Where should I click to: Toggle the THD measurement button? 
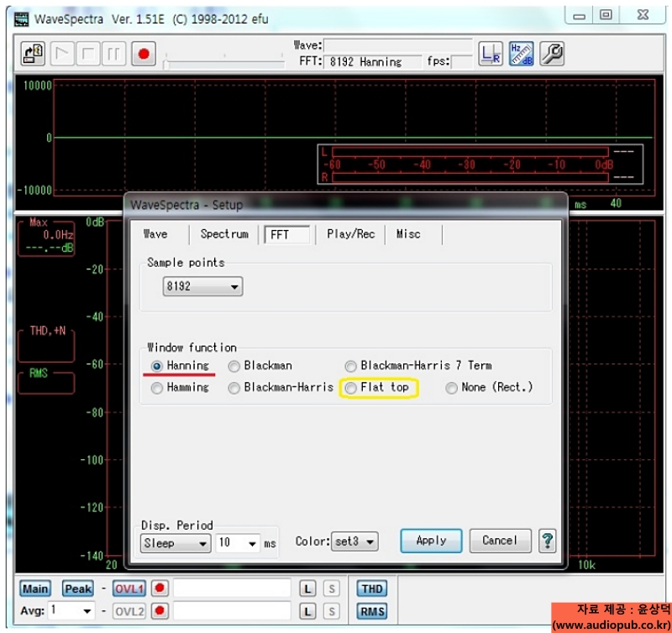pyautogui.click(x=371, y=589)
